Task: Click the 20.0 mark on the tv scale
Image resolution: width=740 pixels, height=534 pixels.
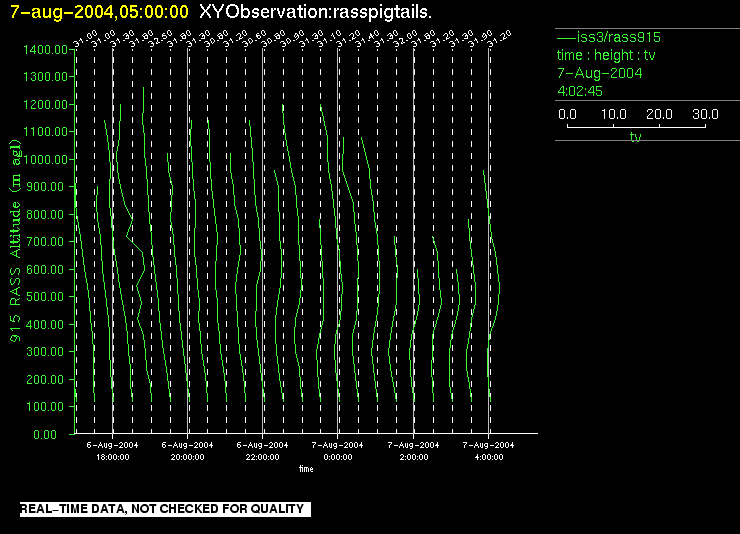Action: coord(659,115)
